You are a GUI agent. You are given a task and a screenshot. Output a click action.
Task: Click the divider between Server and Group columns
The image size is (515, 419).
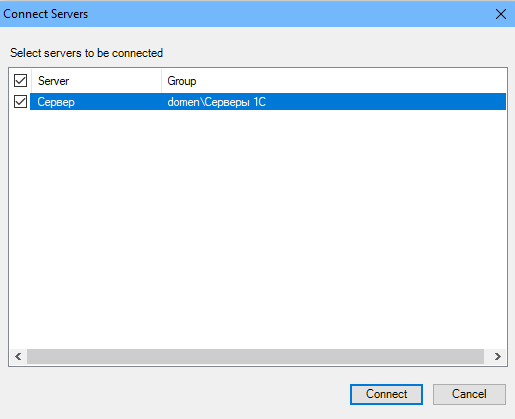161,81
